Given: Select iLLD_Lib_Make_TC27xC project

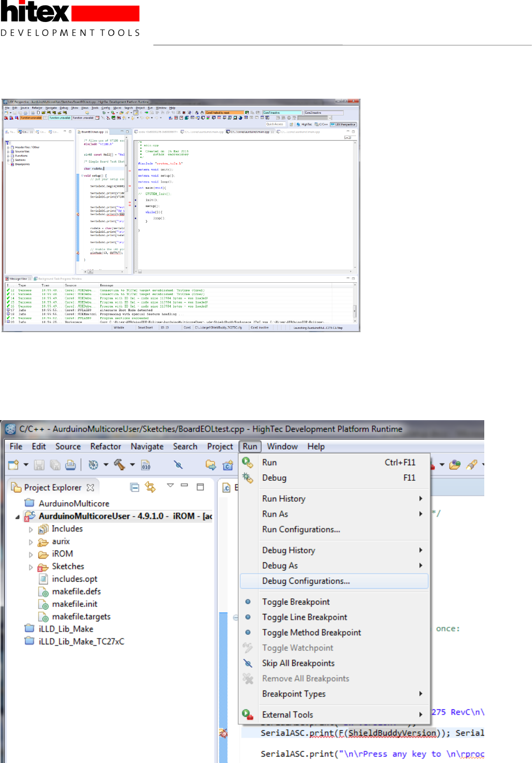Looking at the screenshot, I should (82, 641).
